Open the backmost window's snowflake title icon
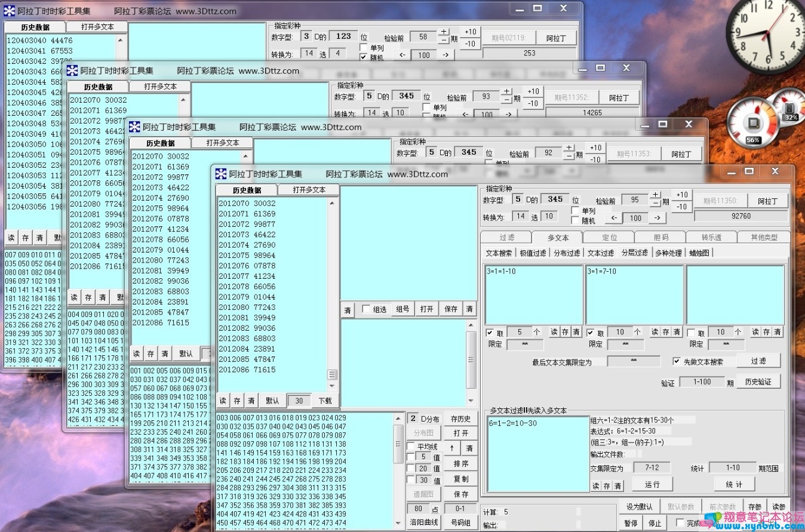The height and width of the screenshot is (532, 805). pyautogui.click(x=9, y=11)
